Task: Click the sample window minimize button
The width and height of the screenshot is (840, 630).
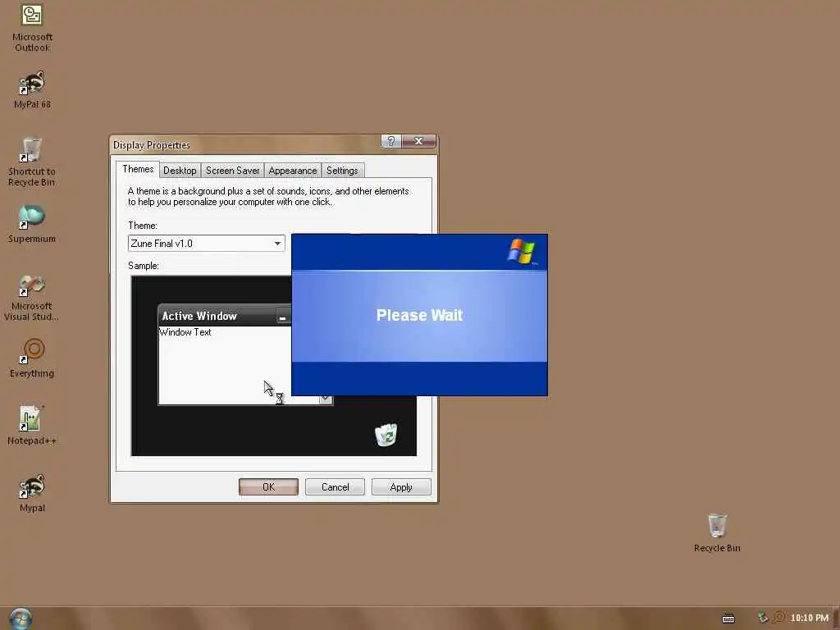Action: (282, 317)
